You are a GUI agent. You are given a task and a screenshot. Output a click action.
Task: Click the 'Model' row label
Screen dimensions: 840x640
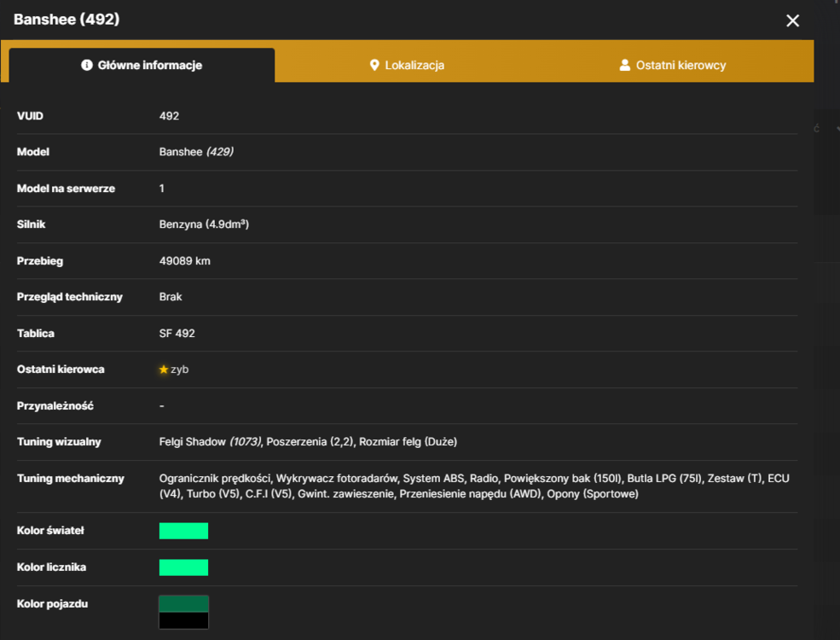click(x=33, y=152)
